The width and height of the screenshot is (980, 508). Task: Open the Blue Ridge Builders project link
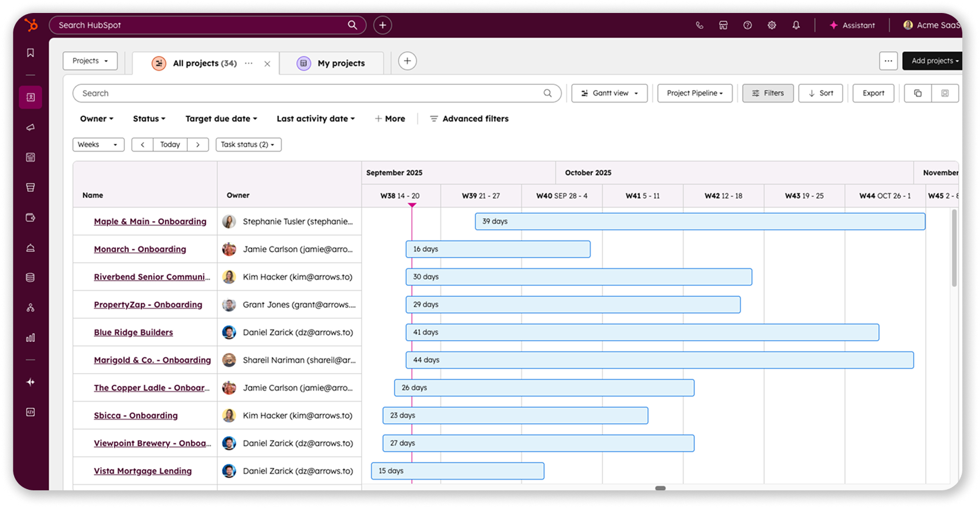pos(134,332)
